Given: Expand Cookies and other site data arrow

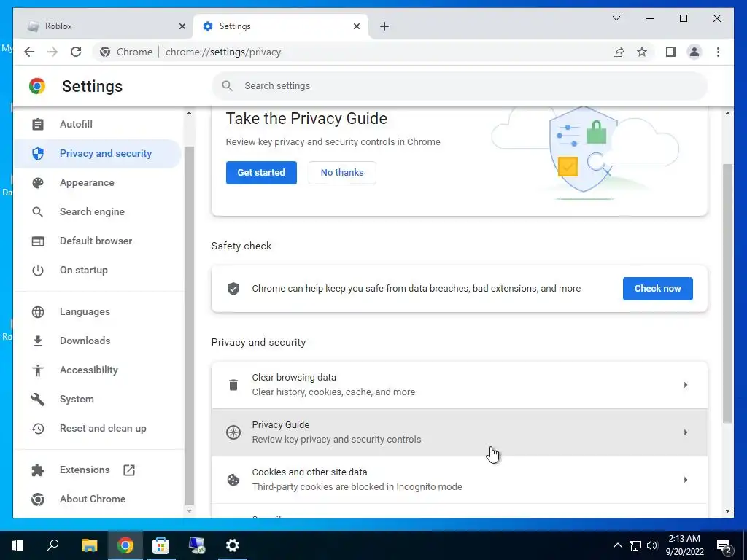Looking at the screenshot, I should (x=686, y=480).
